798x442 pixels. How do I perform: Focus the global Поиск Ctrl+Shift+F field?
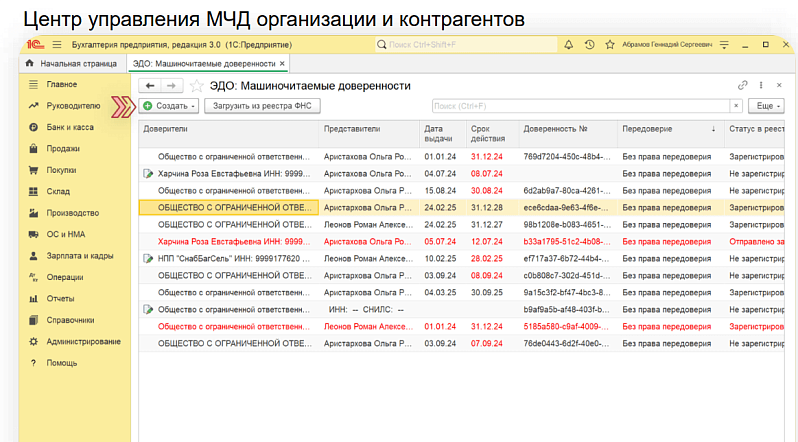coord(466,45)
